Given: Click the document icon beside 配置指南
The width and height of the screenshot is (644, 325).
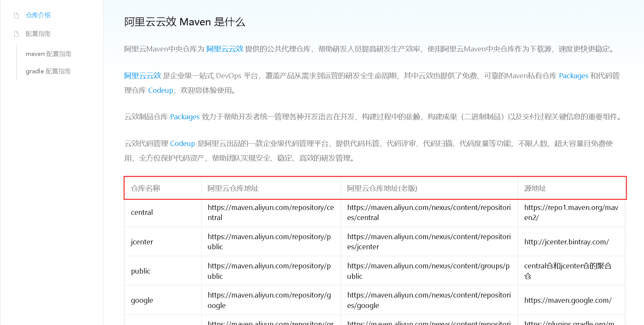Looking at the screenshot, I should click(16, 34).
